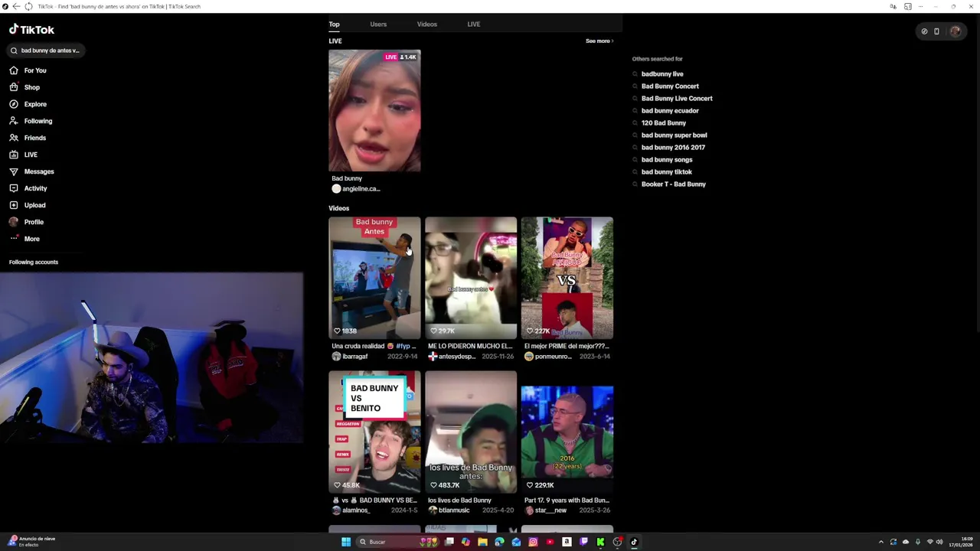Click the TikTok logo
This screenshot has width=980, height=551.
click(x=31, y=30)
